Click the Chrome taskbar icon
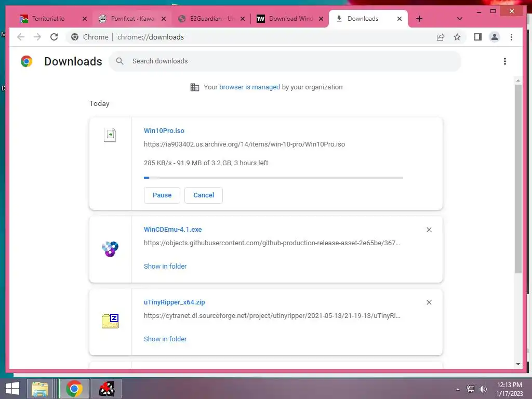This screenshot has height=399, width=532. tap(74, 389)
